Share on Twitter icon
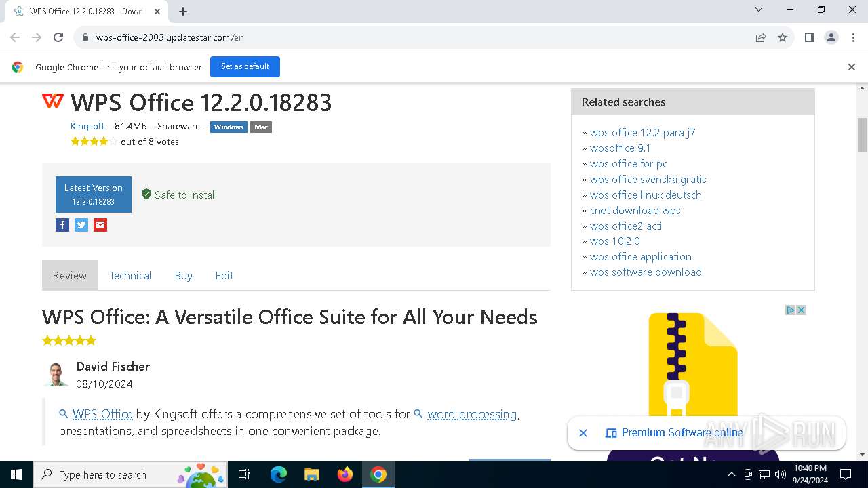Screen dimensions: 868x488 pyautogui.click(x=81, y=225)
